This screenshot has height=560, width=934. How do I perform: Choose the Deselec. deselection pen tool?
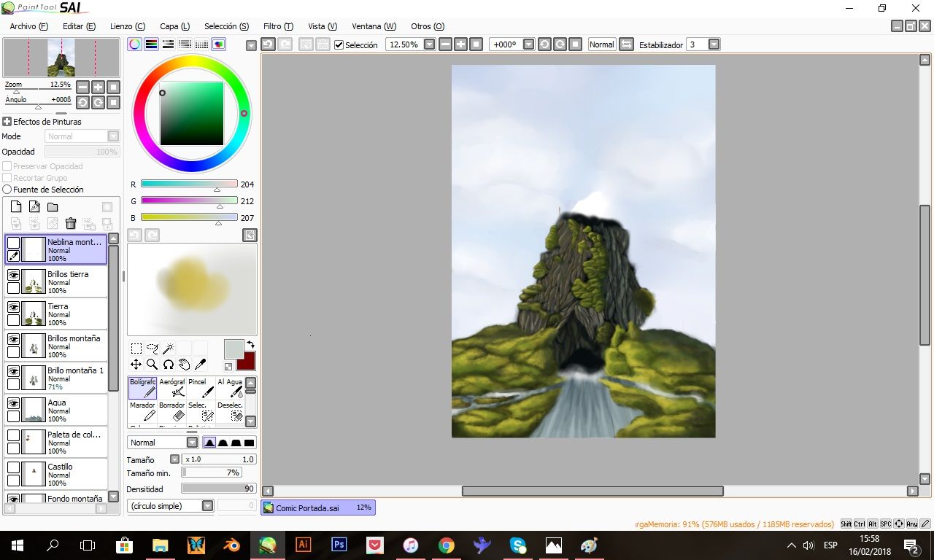coord(230,411)
